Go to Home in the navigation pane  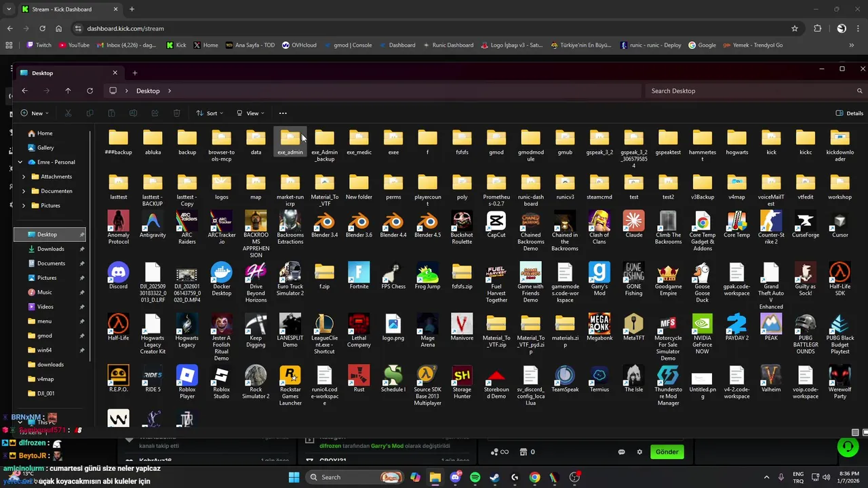45,134
